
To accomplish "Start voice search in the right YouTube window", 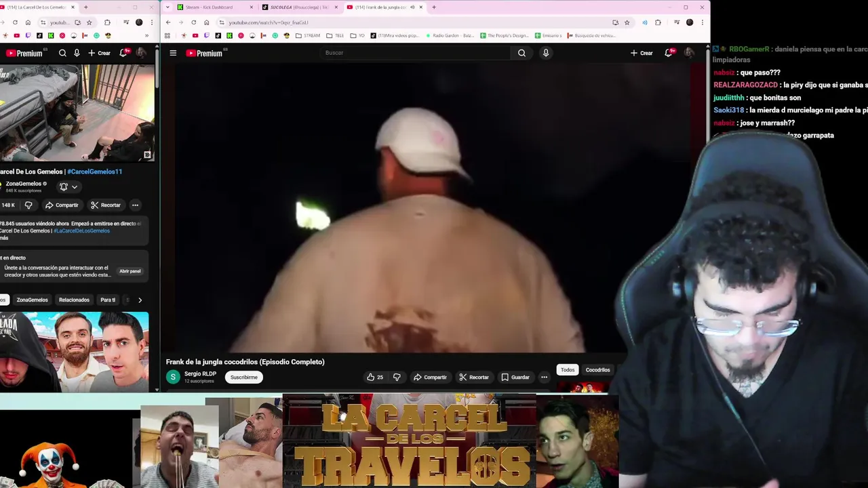I will [546, 53].
